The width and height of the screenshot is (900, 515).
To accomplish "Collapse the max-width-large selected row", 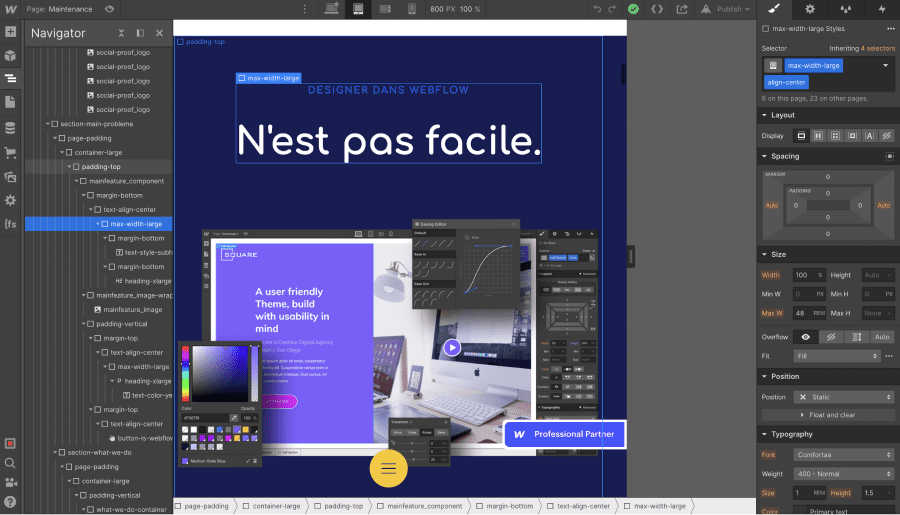I will point(98,224).
